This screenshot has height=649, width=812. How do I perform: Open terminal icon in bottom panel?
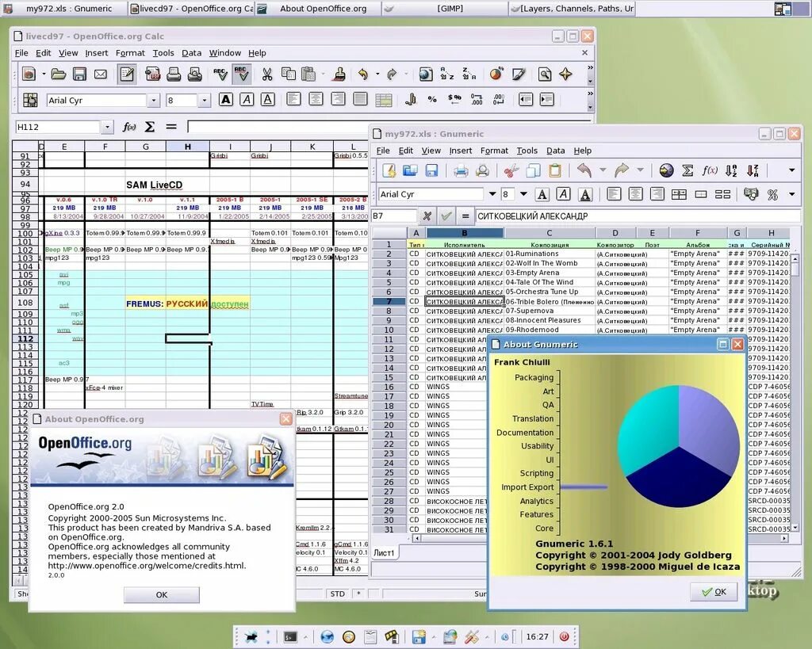pyautogui.click(x=290, y=636)
